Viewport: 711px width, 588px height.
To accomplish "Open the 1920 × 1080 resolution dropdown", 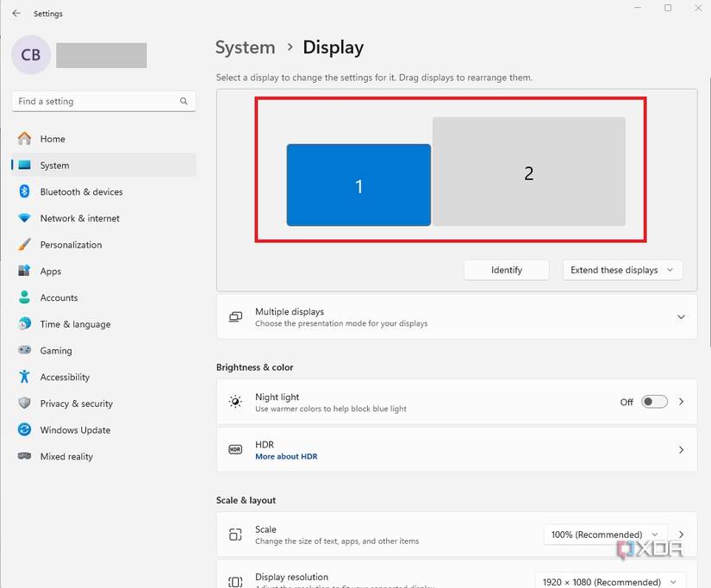I will pyautogui.click(x=610, y=582).
